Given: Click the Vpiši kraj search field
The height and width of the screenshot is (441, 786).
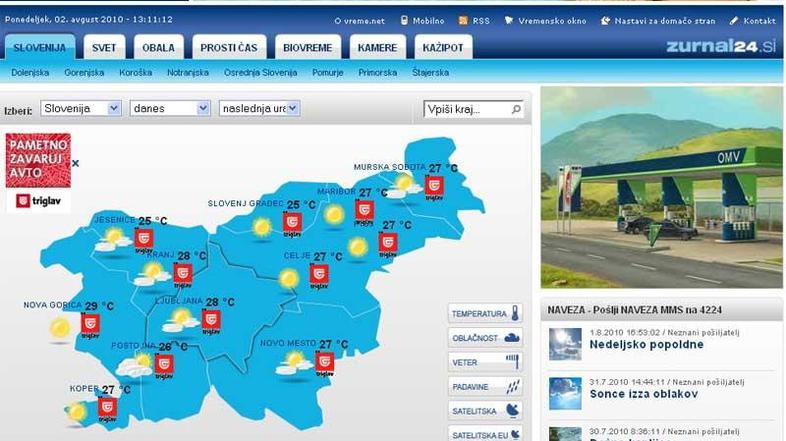Looking at the screenshot, I should (x=473, y=109).
